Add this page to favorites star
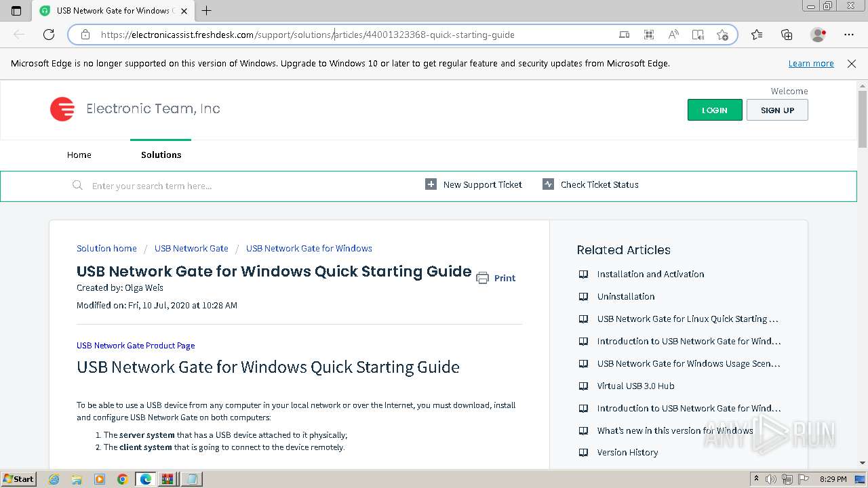Screen dimensions: 868x488 click(722, 35)
